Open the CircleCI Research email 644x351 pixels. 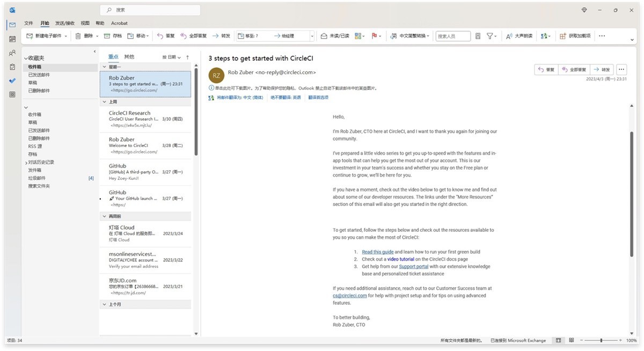click(145, 119)
